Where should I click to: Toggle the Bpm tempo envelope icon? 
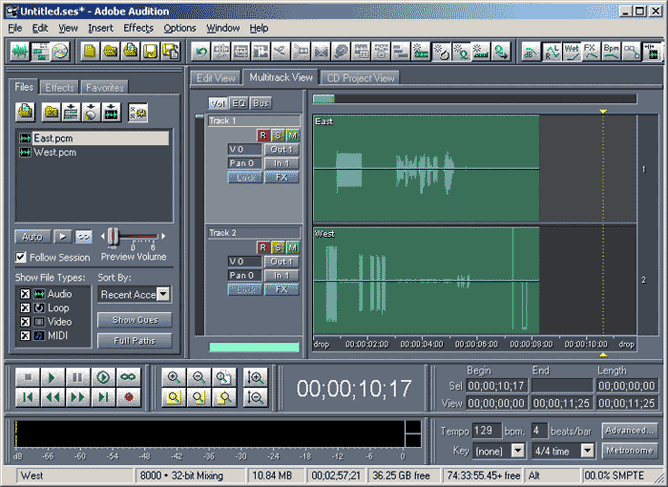[x=611, y=52]
